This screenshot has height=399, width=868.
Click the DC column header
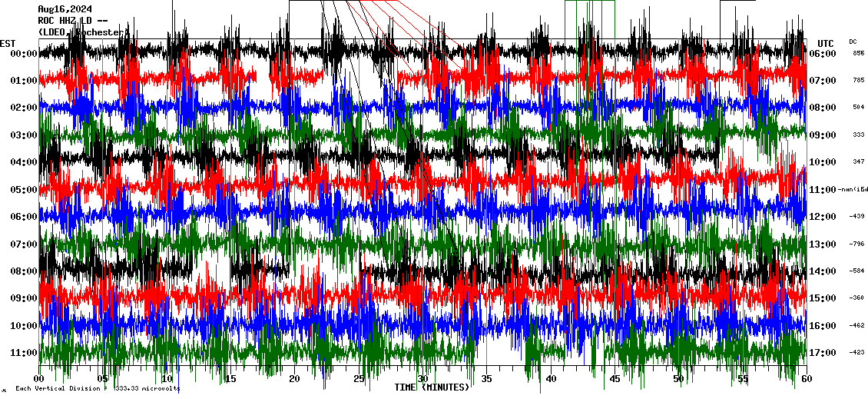click(x=853, y=42)
